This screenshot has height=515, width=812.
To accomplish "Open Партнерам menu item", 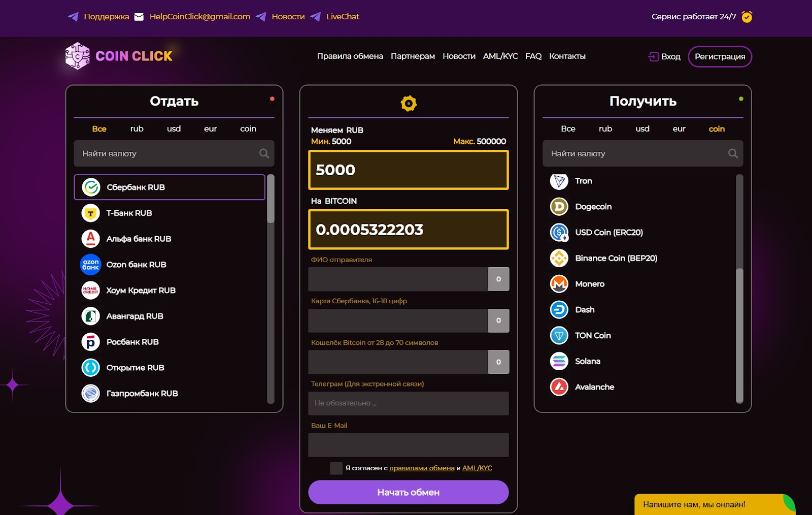I will pos(413,56).
